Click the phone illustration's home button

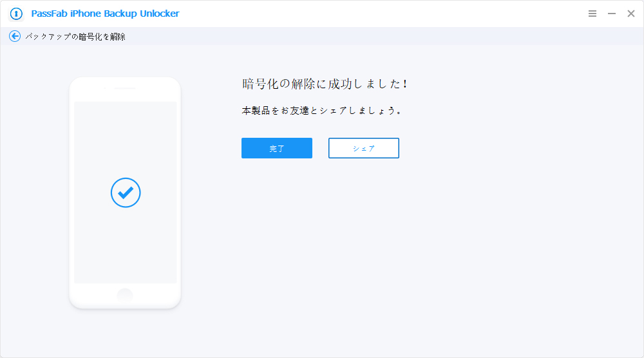(x=125, y=294)
